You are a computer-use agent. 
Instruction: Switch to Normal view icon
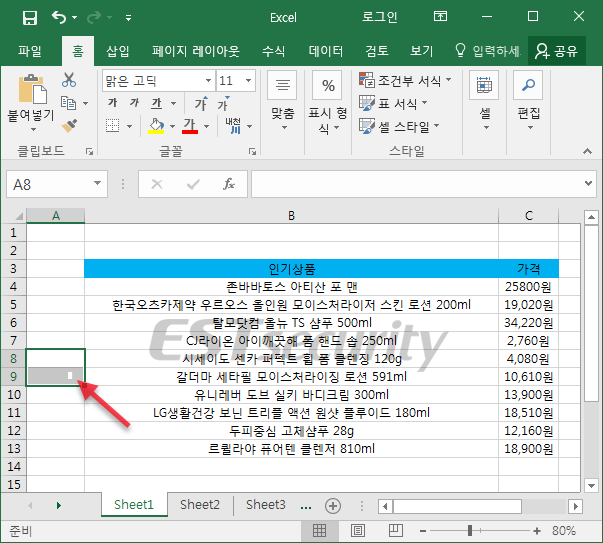click(x=319, y=531)
